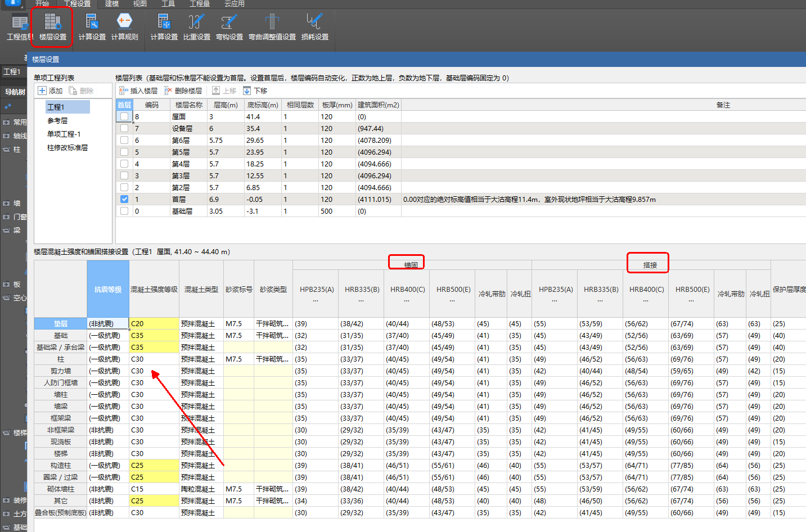Click 添加 to add a project
Image resolution: width=806 pixels, height=532 pixels.
[x=51, y=91]
